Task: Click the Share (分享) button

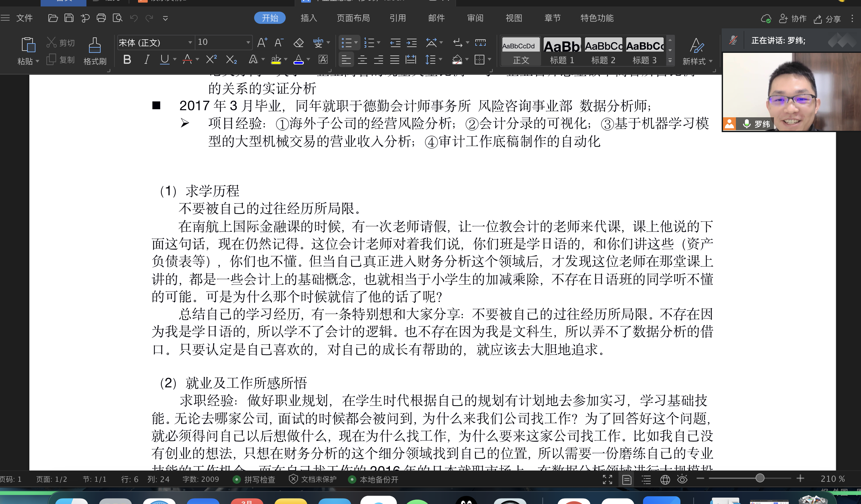Action: tap(827, 19)
